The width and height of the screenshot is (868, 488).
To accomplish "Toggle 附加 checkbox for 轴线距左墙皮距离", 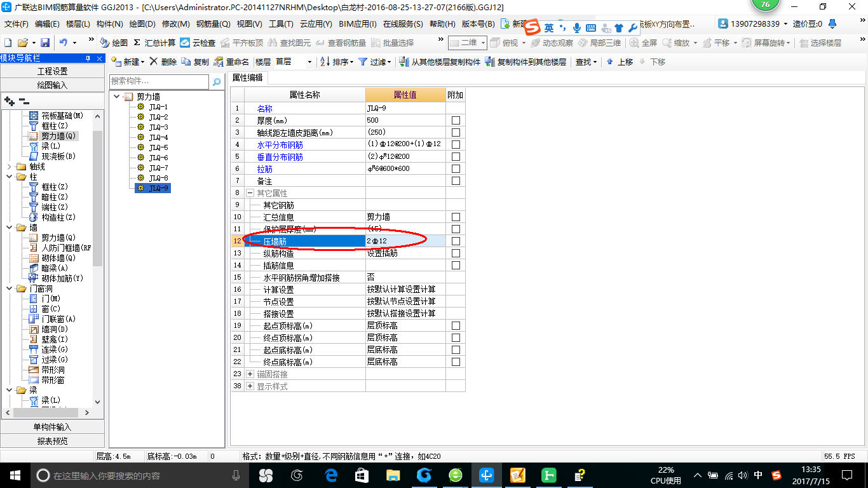I will click(456, 133).
